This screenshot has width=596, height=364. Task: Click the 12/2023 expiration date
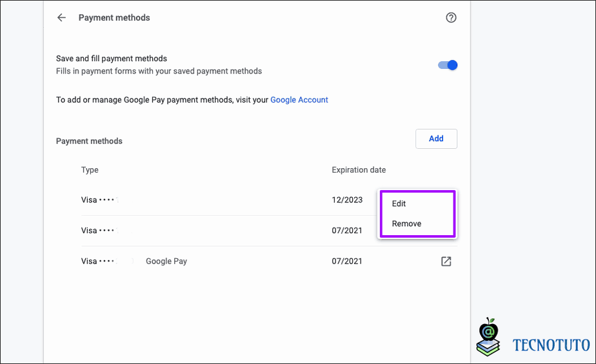point(347,200)
